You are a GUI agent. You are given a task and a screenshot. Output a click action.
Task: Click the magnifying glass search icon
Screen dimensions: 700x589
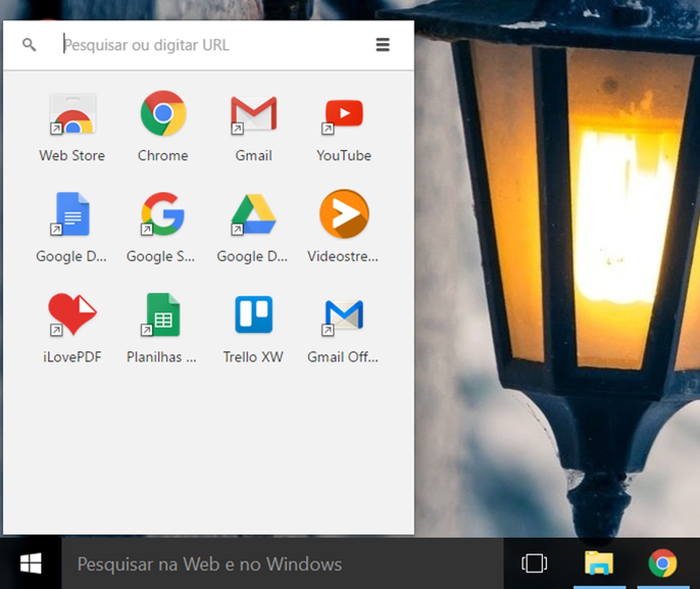coord(29,44)
